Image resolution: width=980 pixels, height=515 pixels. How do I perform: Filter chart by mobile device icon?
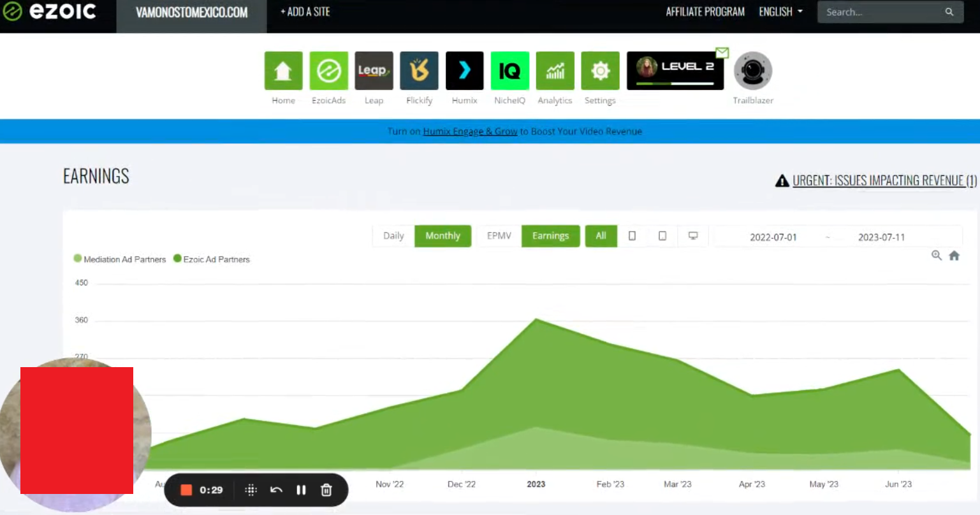coord(632,236)
